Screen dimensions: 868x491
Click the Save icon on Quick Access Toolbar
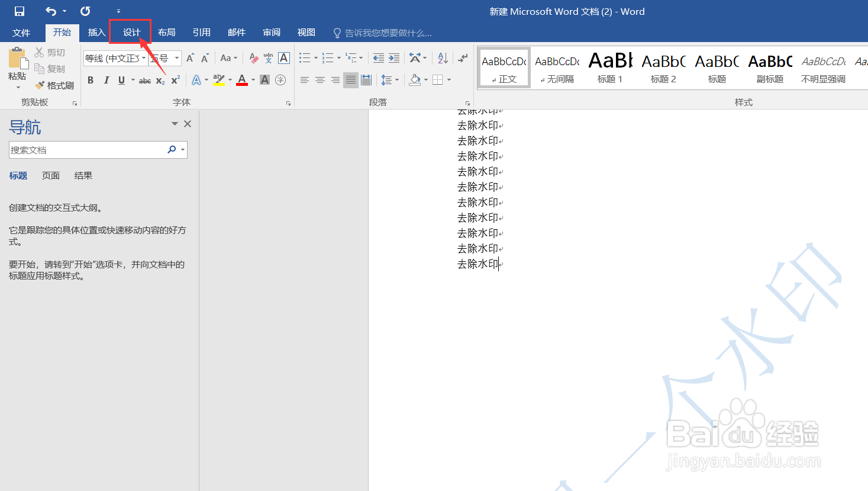pyautogui.click(x=21, y=10)
